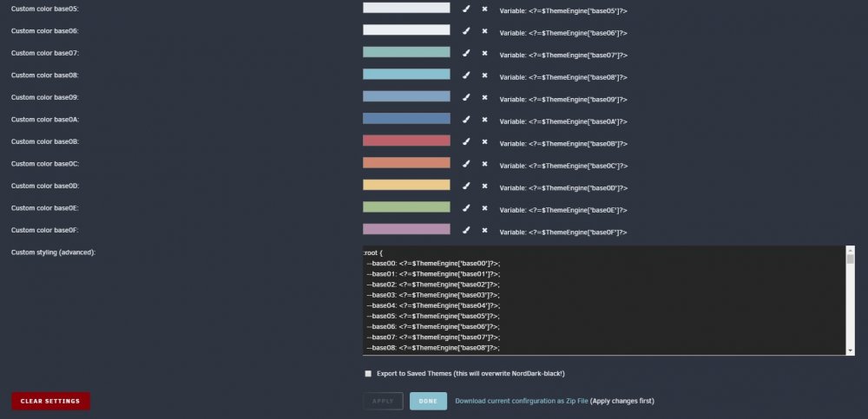The height and width of the screenshot is (419, 868).
Task: Click the APPLY button
Action: 383,402
